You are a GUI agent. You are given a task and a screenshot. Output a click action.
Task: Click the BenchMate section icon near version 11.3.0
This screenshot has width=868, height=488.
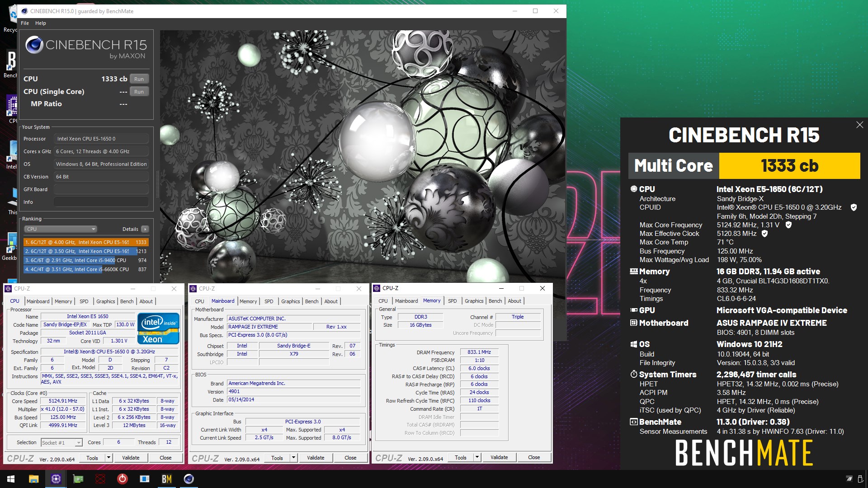click(634, 422)
